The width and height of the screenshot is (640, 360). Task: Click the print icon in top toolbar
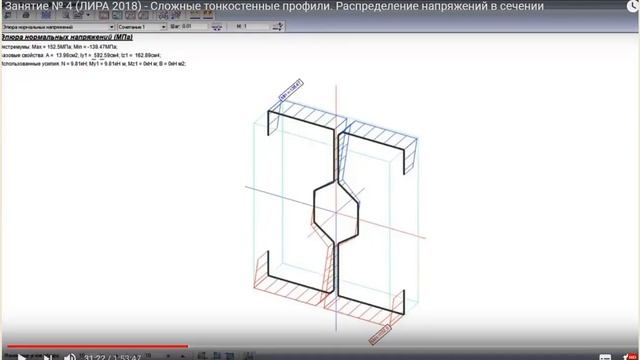26,16
